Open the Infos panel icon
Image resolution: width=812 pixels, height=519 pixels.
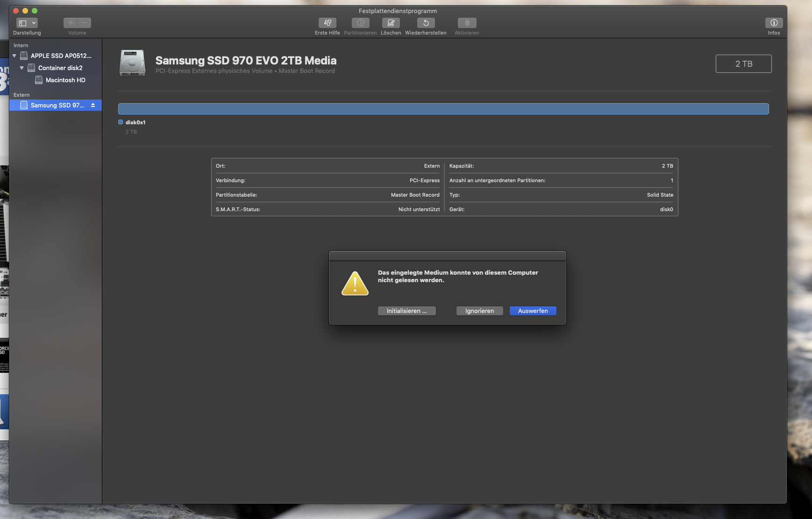coord(774,23)
